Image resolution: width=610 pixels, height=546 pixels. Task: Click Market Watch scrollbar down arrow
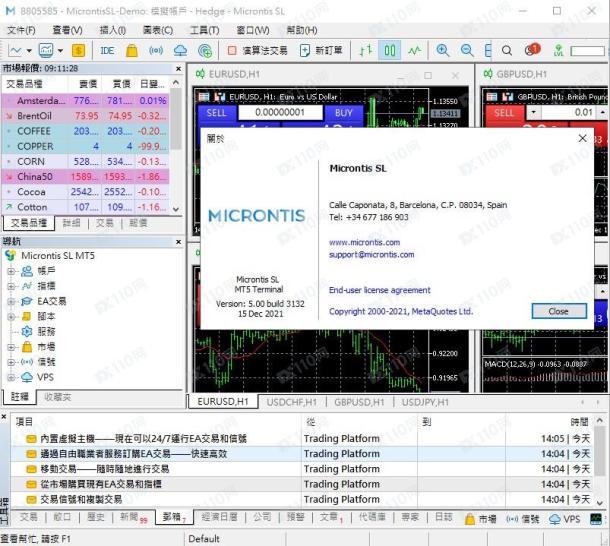pyautogui.click(x=176, y=209)
